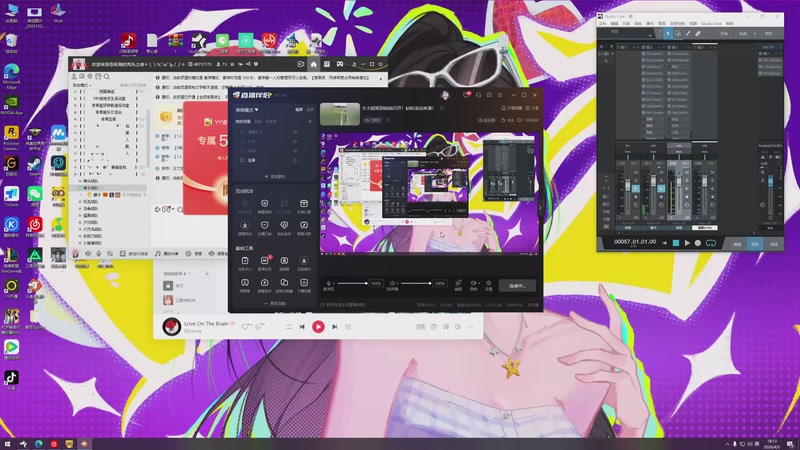Select the Eraser tool in Studio One
Image resolution: width=800 pixels, height=450 pixels.
click(x=698, y=34)
